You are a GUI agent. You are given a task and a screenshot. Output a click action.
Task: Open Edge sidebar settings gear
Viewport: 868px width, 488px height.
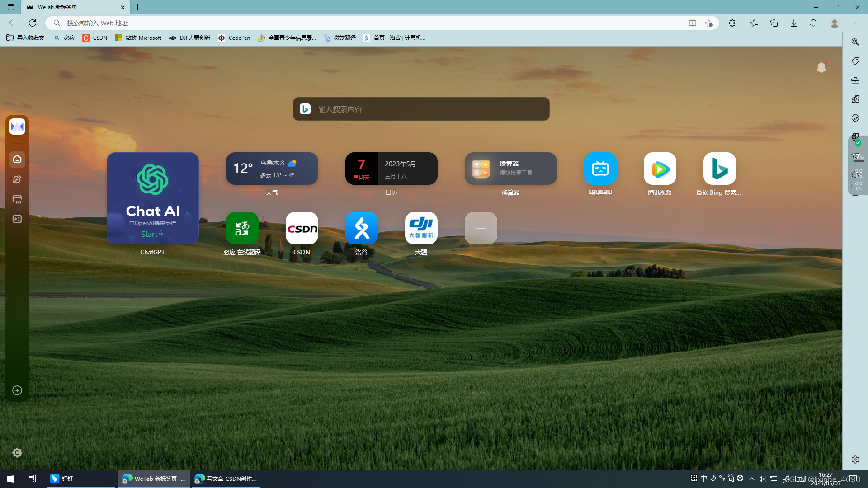855,460
